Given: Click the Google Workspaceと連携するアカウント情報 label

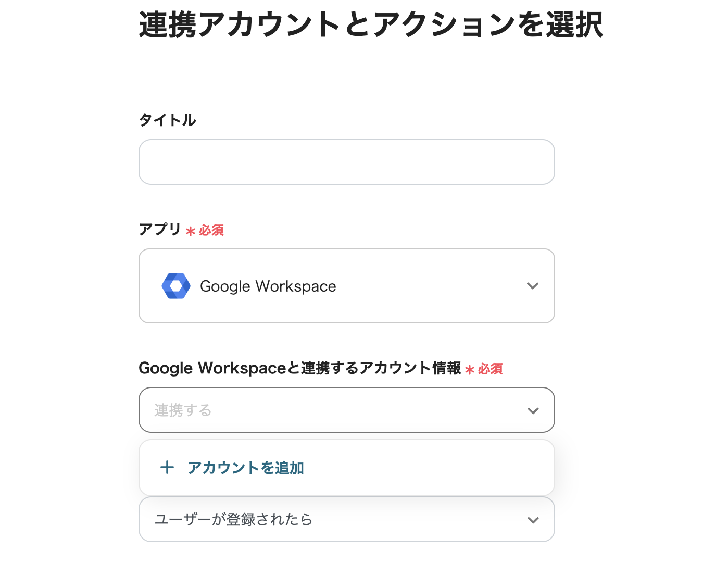Looking at the screenshot, I should [299, 368].
